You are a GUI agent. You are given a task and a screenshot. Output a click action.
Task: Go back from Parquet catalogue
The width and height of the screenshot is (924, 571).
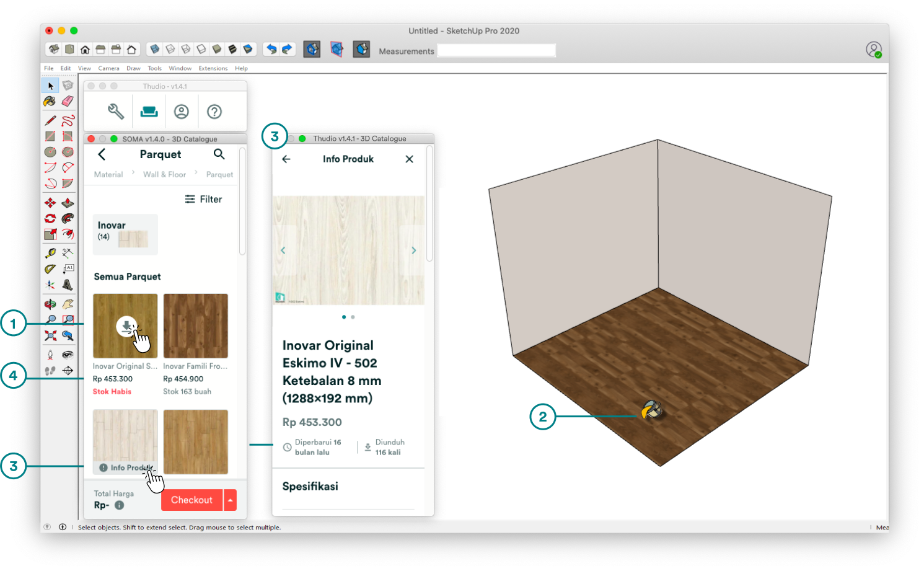(x=102, y=154)
